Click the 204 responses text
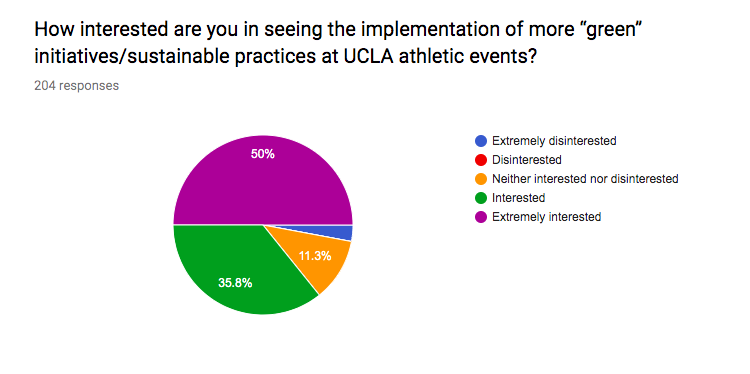The image size is (750, 374). 77,86
